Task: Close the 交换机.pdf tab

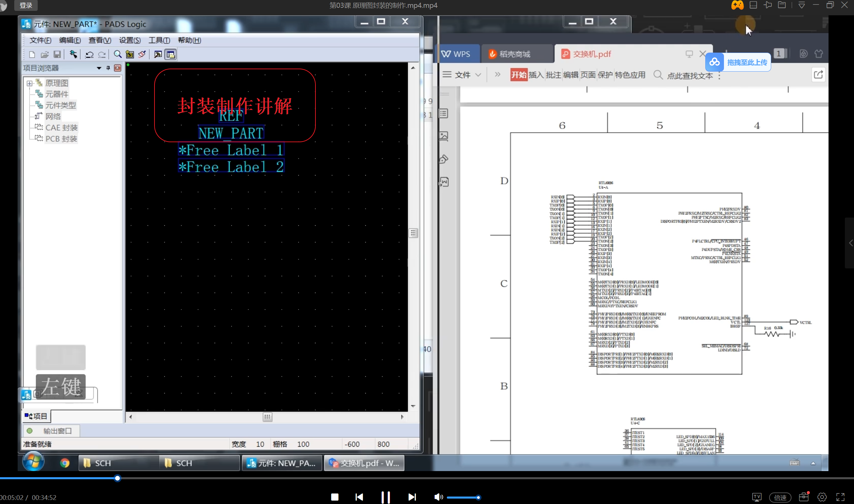Action: (x=703, y=54)
